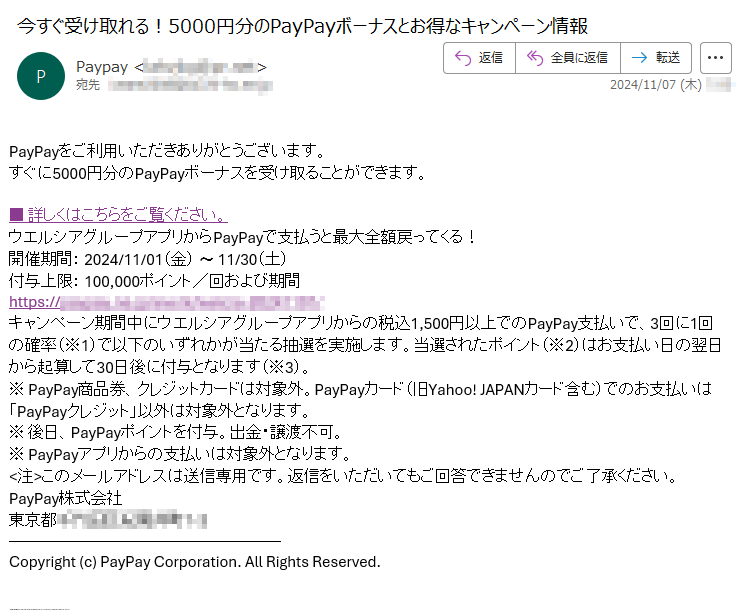
Task: Click the line ウエルシアグループアプリからPayPayで支払う
Action: click(243, 237)
